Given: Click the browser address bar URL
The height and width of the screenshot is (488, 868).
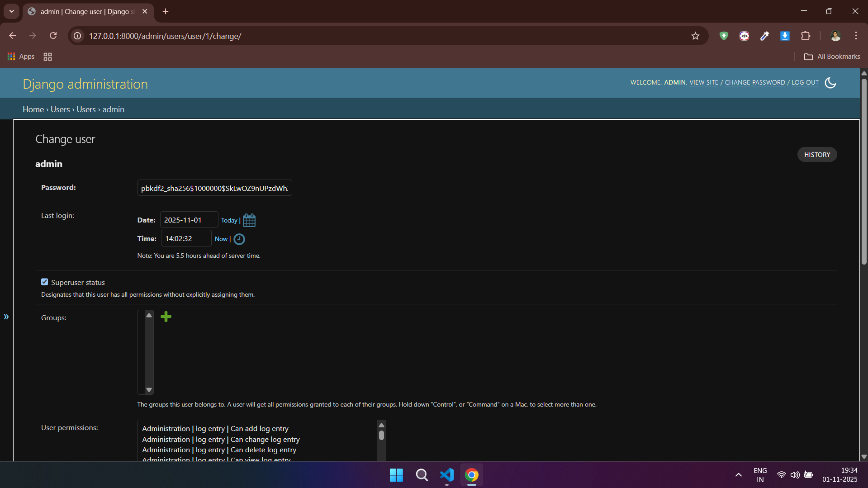Looking at the screenshot, I should pos(165,36).
